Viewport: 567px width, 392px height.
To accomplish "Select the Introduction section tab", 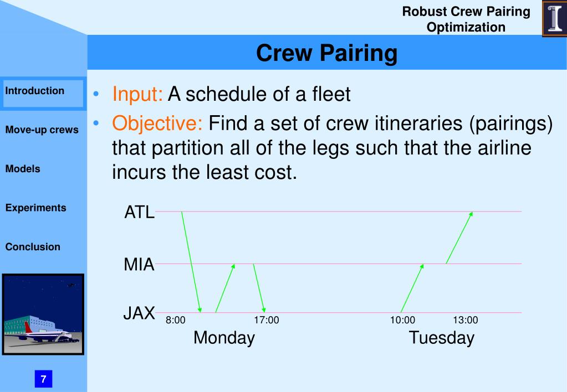I will (x=43, y=93).
